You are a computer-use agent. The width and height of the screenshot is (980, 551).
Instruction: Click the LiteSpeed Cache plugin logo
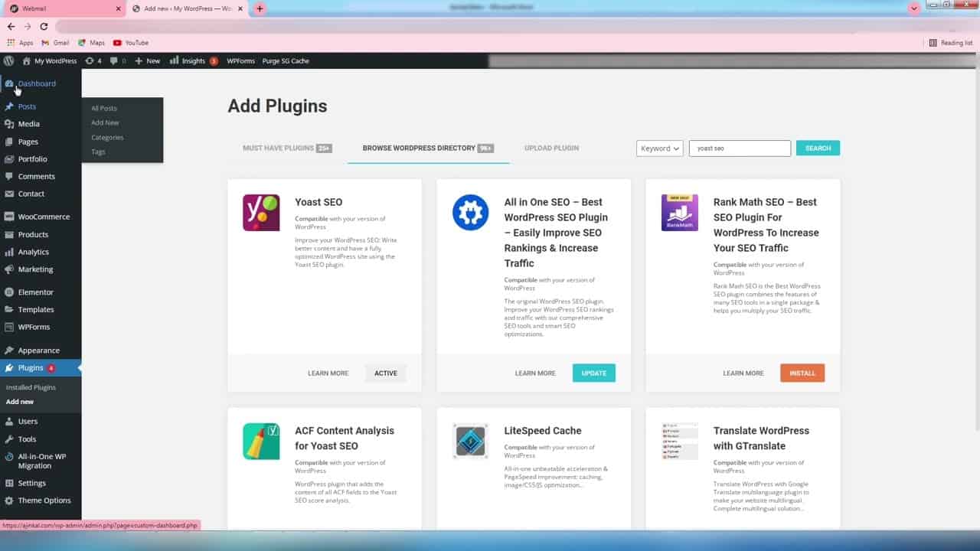tap(470, 441)
